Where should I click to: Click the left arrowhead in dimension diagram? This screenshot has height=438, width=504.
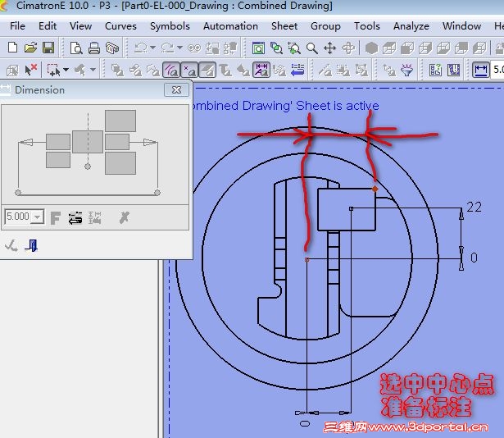click(26, 142)
